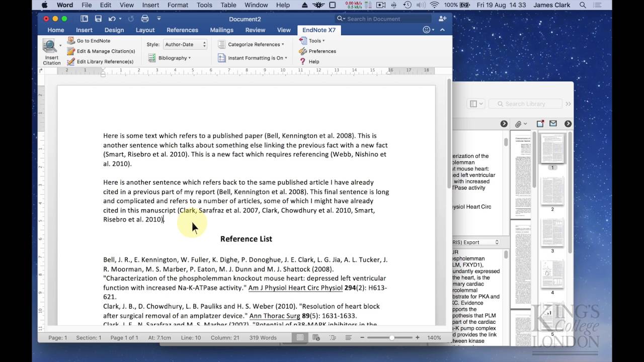Viewport: 644px width, 362px height.
Task: Click the Save icon in title bar
Action: (x=98, y=19)
